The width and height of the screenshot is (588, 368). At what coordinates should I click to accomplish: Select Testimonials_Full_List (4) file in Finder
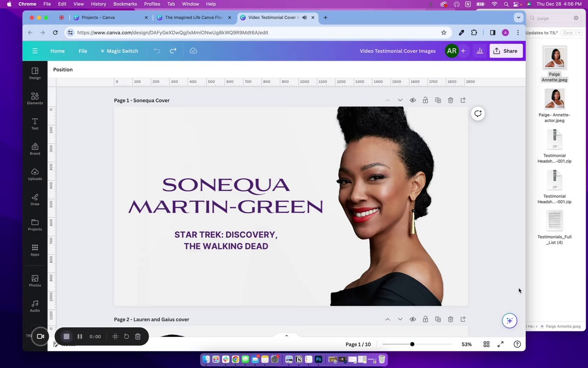coord(554,228)
